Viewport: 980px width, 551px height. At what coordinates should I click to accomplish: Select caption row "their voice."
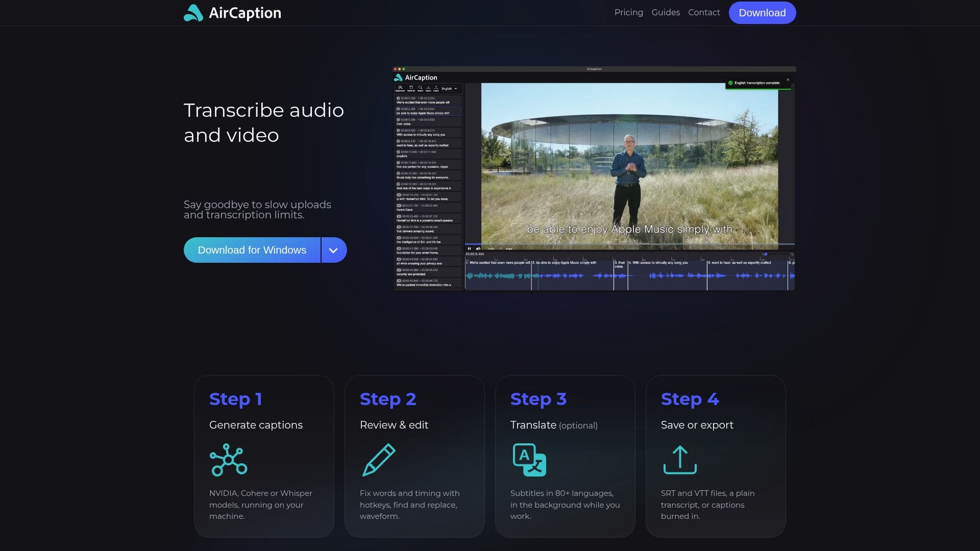[x=429, y=121]
